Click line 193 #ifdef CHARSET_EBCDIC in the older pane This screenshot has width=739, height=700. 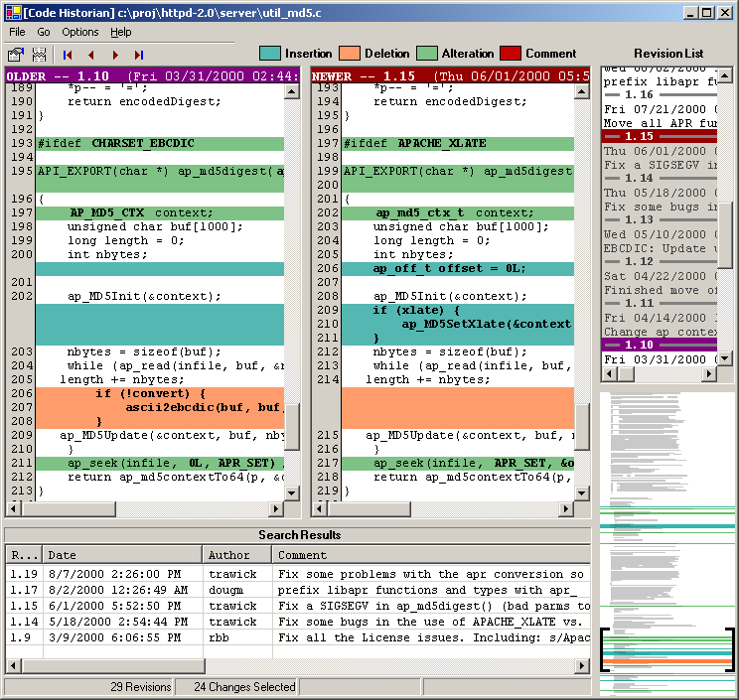tap(160, 143)
